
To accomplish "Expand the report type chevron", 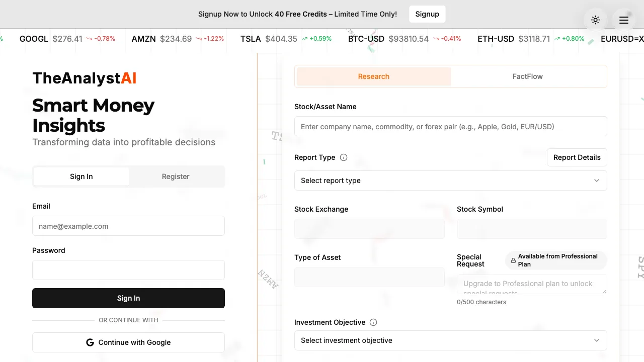I will (597, 180).
